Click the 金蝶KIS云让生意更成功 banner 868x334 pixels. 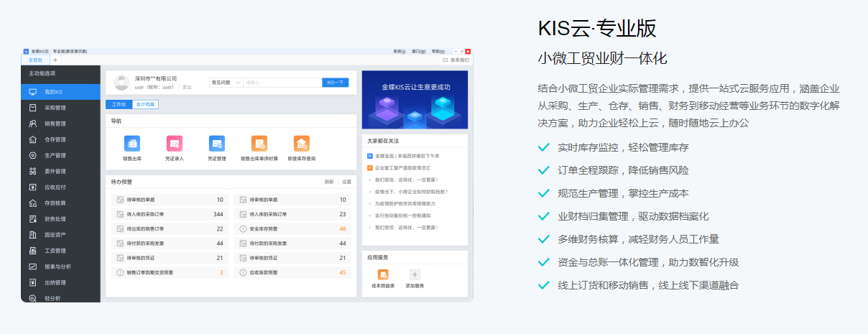click(415, 99)
